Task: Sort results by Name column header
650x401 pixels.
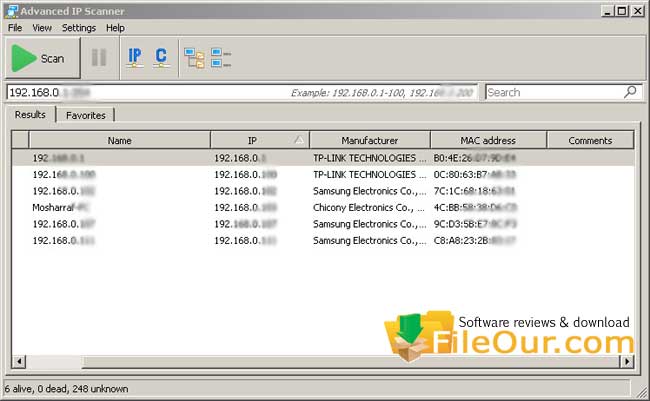Action: point(119,141)
